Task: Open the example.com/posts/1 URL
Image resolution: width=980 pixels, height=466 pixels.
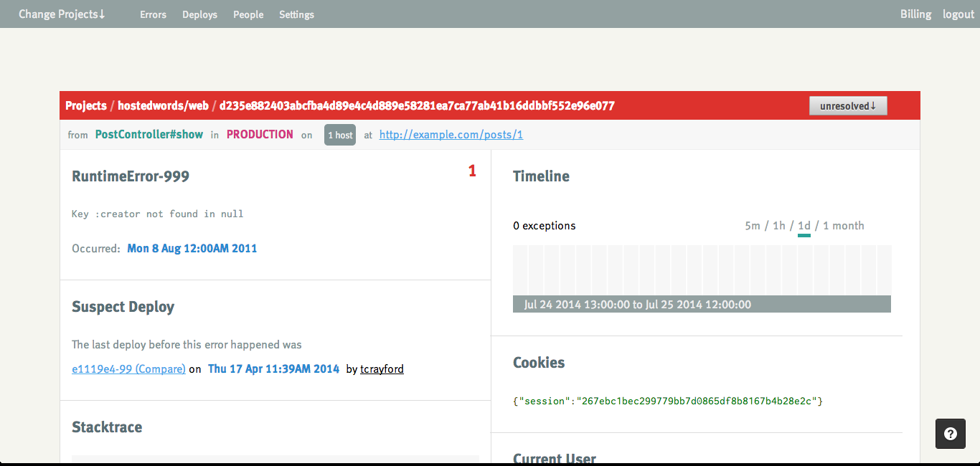Action: pyautogui.click(x=451, y=135)
